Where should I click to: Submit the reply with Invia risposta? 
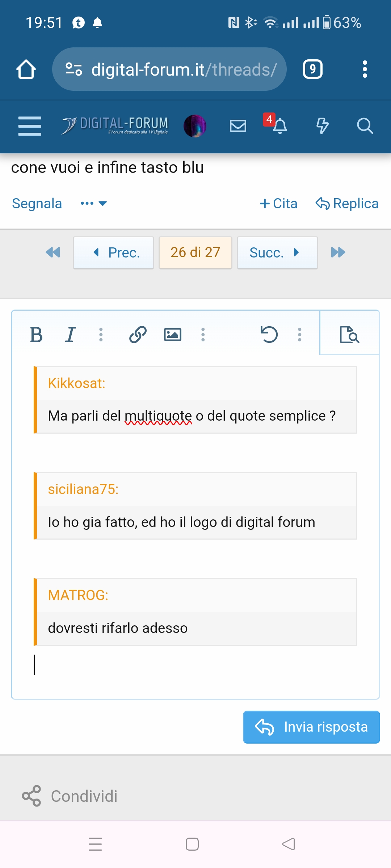pyautogui.click(x=311, y=727)
